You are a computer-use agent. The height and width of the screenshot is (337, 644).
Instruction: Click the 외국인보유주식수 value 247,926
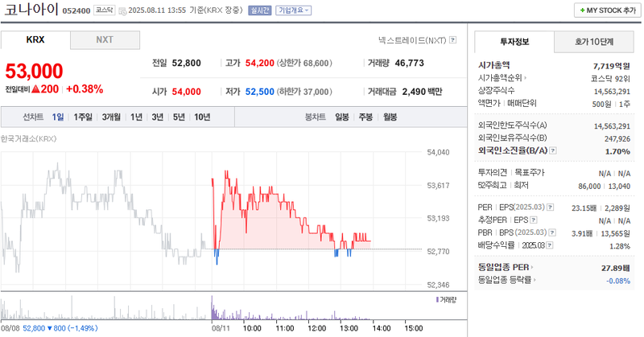tap(617, 139)
